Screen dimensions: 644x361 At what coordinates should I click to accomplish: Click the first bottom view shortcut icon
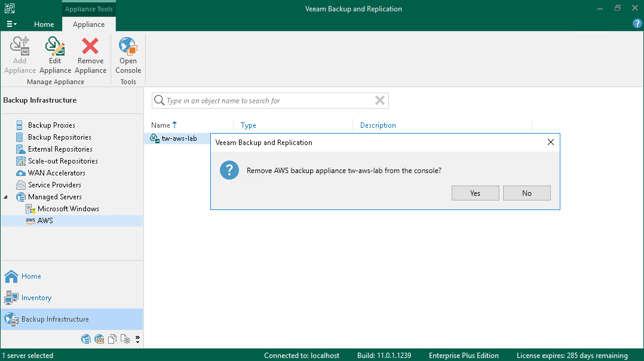pos(86,339)
